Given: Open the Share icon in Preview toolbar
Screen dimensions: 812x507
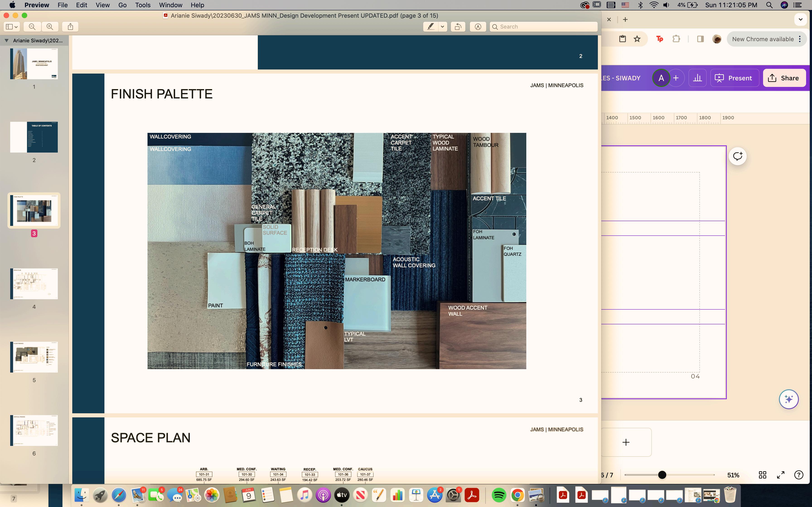Looking at the screenshot, I should 70,26.
